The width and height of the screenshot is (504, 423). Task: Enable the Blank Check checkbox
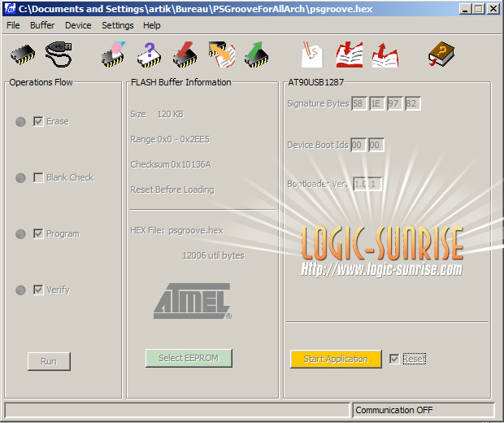click(38, 177)
